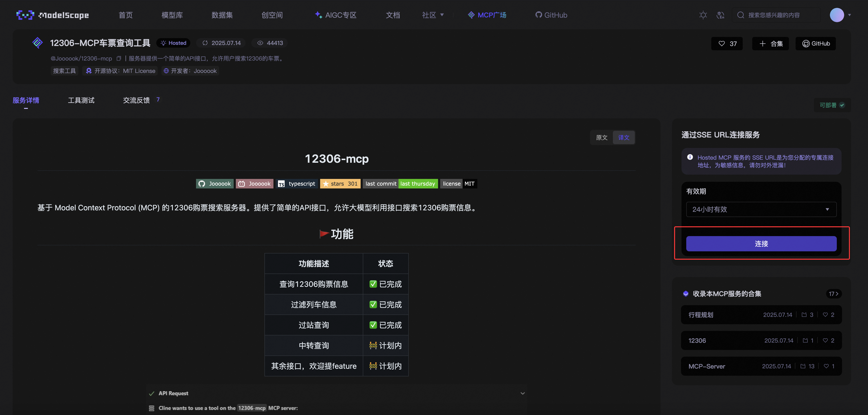Open the 行程规划 collection row
This screenshot has height=415, width=868.
click(761, 314)
